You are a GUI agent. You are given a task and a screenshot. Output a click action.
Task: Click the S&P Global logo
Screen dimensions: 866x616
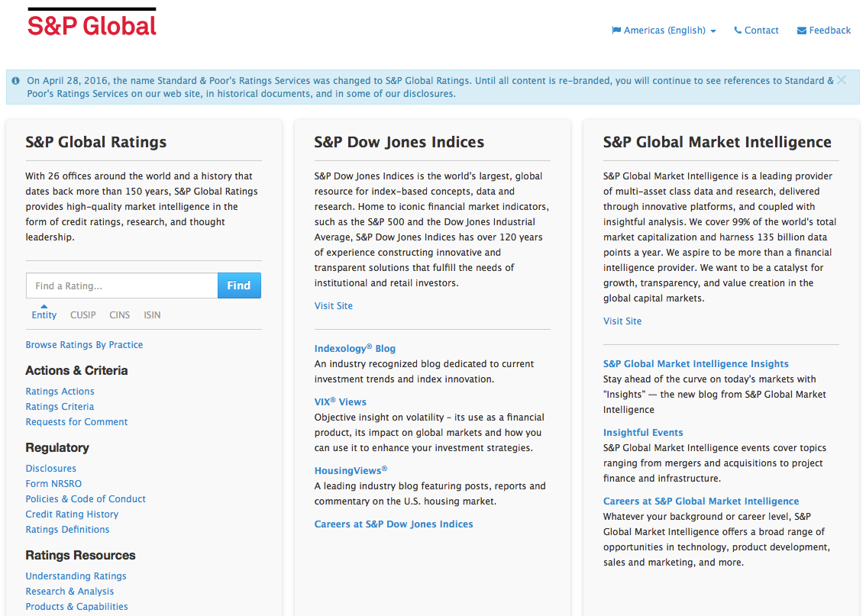[x=92, y=22]
